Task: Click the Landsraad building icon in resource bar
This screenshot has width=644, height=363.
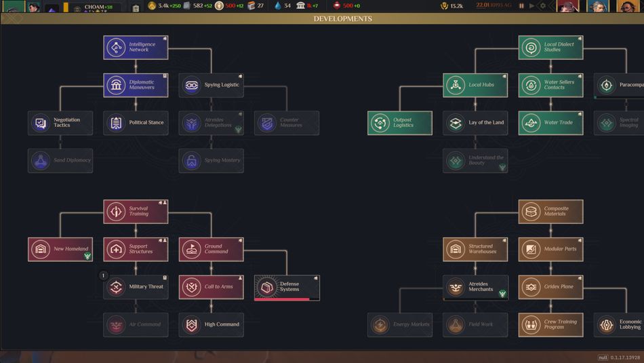Action: point(300,5)
